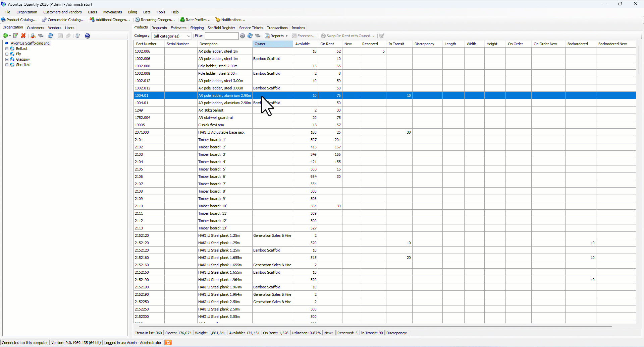Screen dimensions: 644x347
Task: Open the Movements menu
Action: [112, 12]
